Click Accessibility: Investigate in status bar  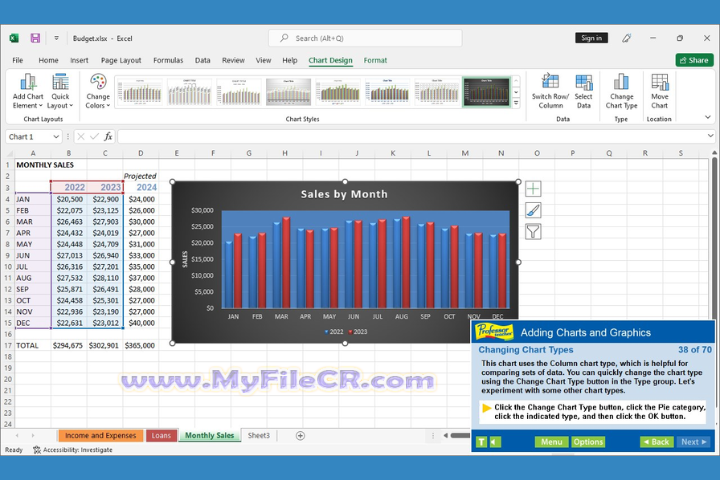tap(73, 450)
